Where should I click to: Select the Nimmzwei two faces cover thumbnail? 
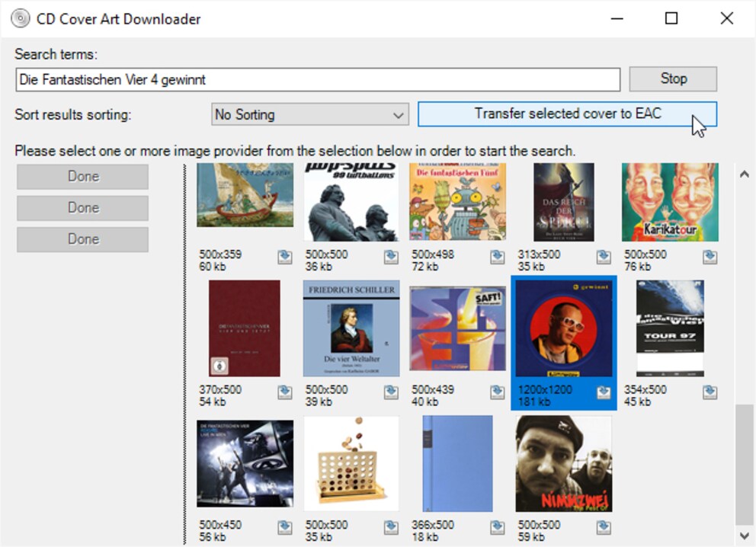pyautogui.click(x=564, y=464)
